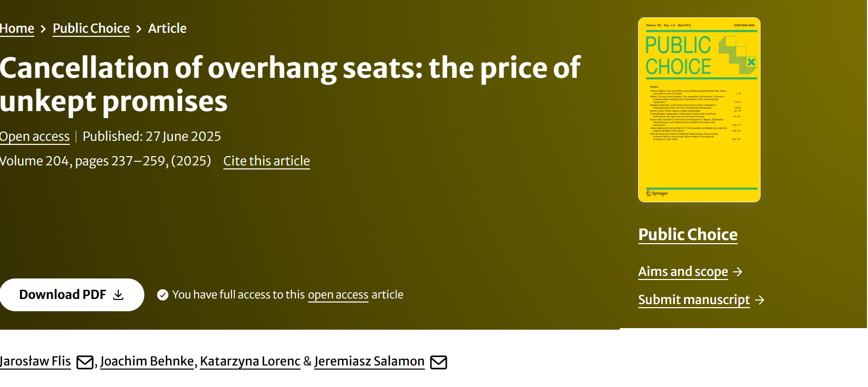Click the full access checkmark icon

[163, 295]
